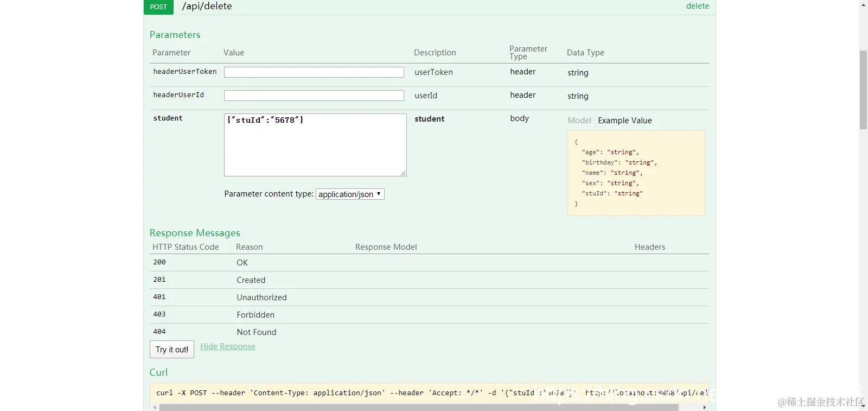868x411 pixels.
Task: Click the Hide Response link
Action: [x=228, y=346]
